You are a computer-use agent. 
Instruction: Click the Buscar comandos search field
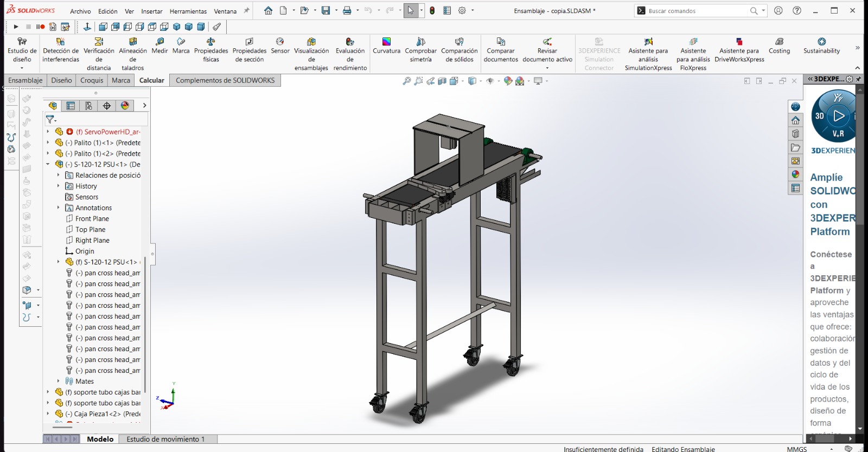point(697,11)
